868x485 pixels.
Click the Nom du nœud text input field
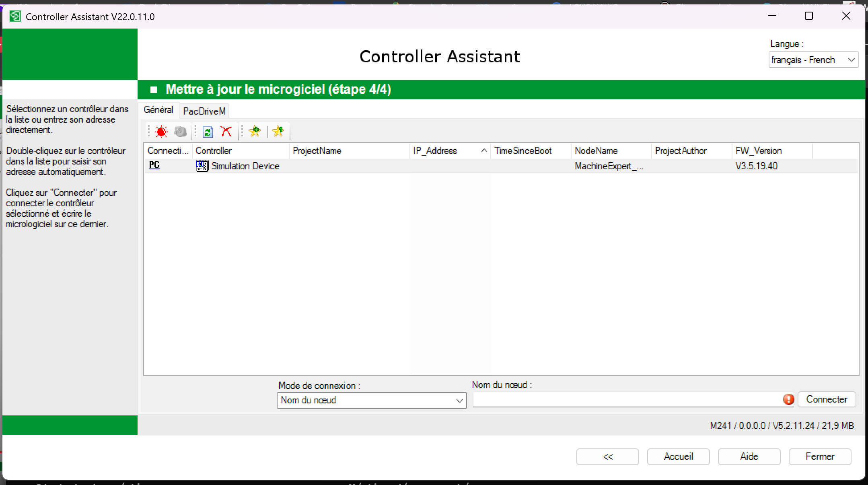click(627, 400)
